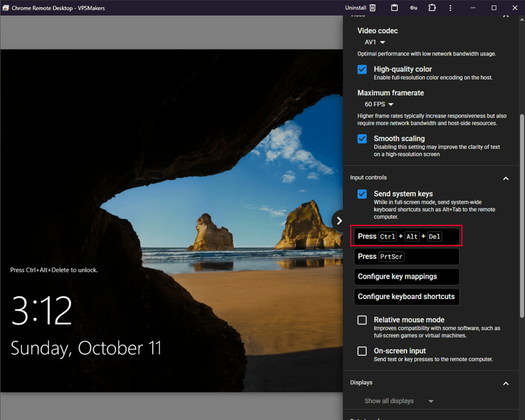This screenshot has width=525, height=420.
Task: Click the 'Press Ctrl+Alt+Delete to unlock.' text
Action: pos(54,270)
